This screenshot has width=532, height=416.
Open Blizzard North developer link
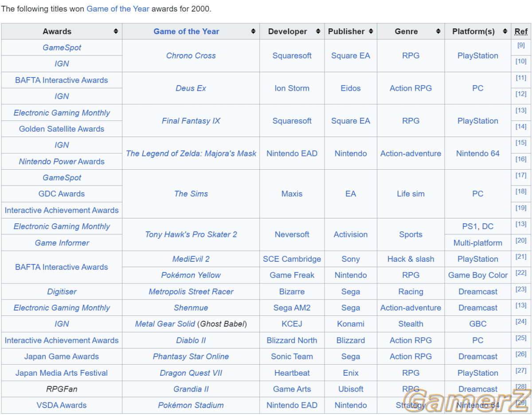tap(292, 341)
